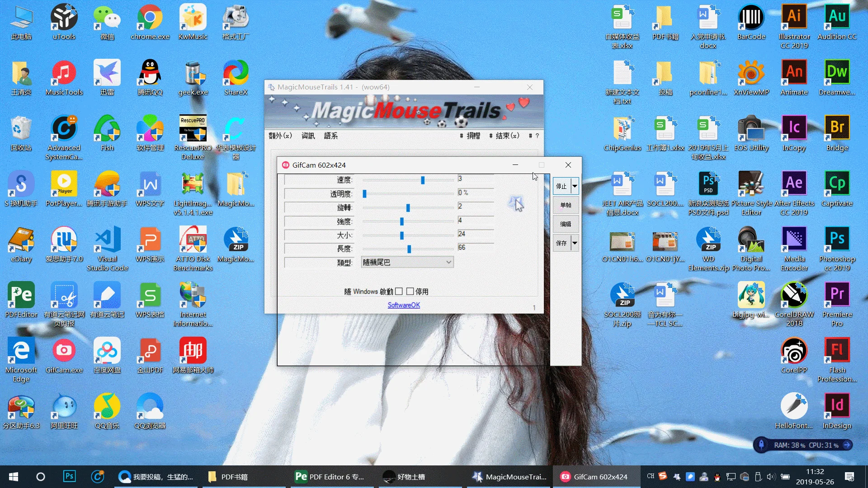Open the 額外(x) menu in MagicMouseTrails
868x488 pixels.
tap(280, 136)
